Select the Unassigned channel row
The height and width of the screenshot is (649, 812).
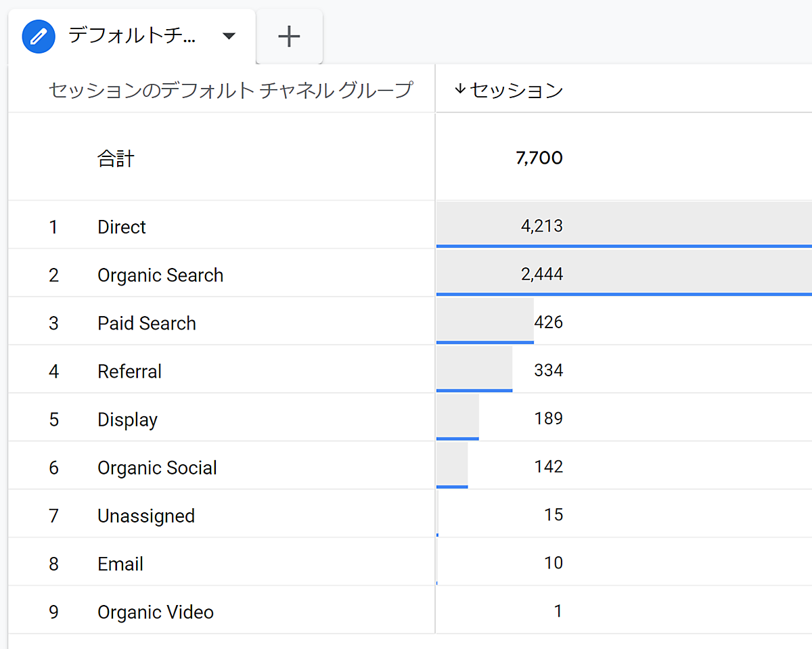(146, 516)
